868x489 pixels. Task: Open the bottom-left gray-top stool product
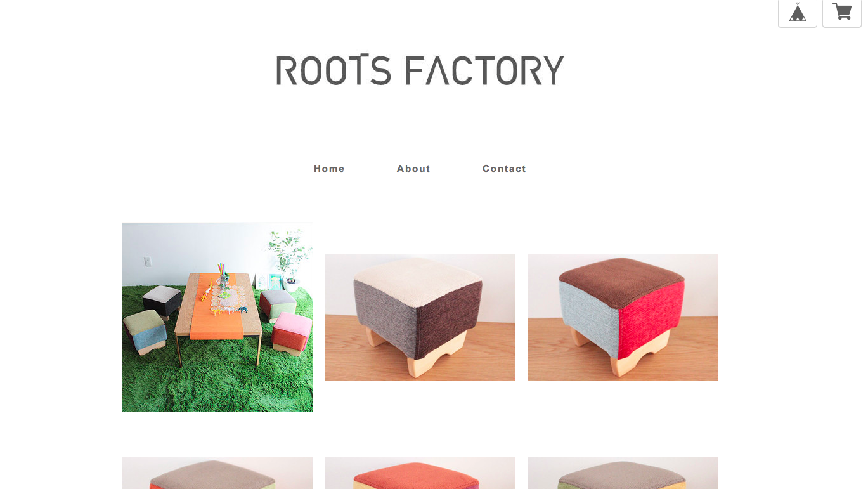(x=217, y=473)
